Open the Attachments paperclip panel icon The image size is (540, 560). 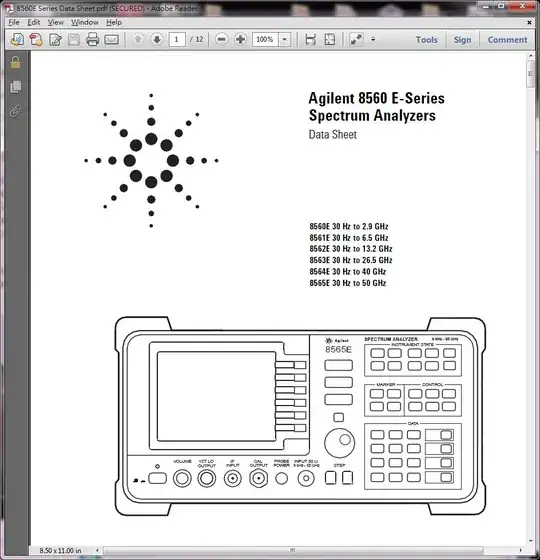point(15,111)
